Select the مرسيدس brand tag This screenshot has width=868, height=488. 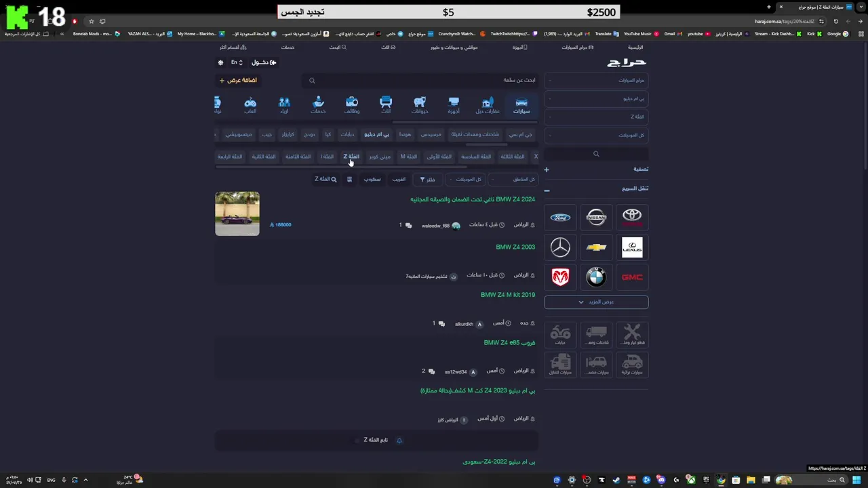pyautogui.click(x=431, y=134)
